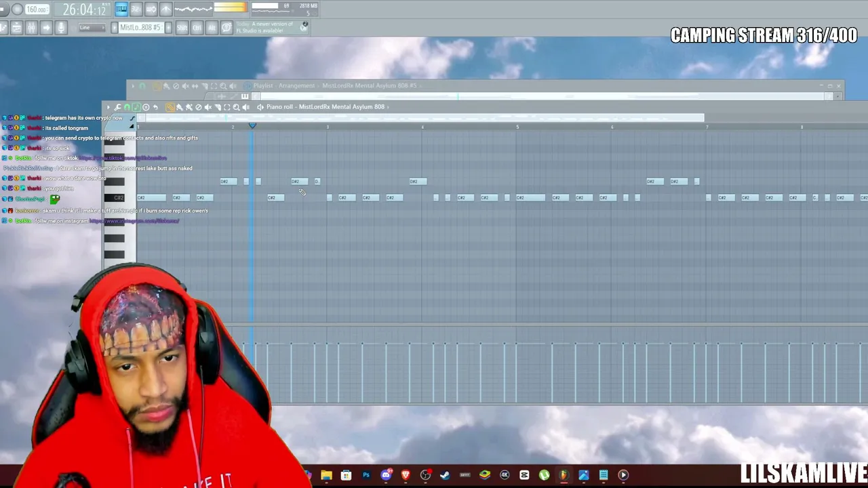Toggle the magnet snap icon in piano roll

point(127,107)
